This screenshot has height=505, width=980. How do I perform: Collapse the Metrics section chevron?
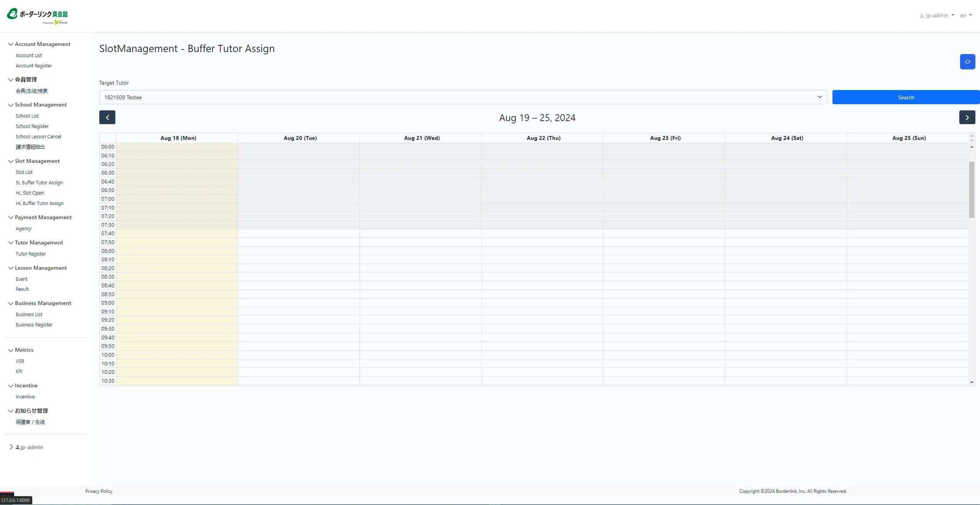(11, 350)
